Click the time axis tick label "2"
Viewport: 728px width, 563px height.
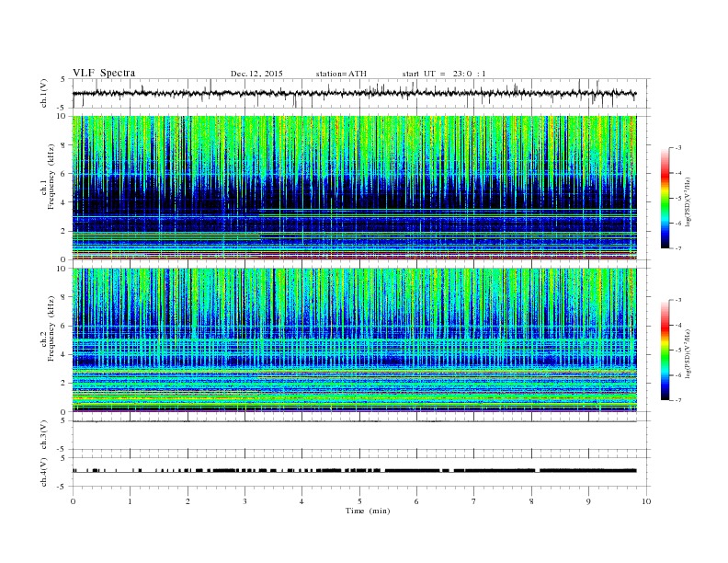tap(188, 501)
